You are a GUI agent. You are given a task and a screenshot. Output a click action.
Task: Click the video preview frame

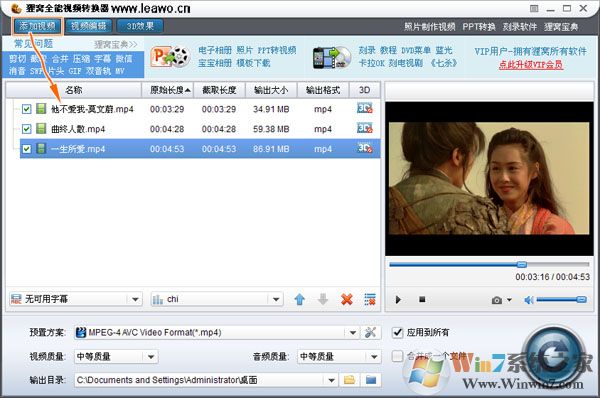(489, 178)
